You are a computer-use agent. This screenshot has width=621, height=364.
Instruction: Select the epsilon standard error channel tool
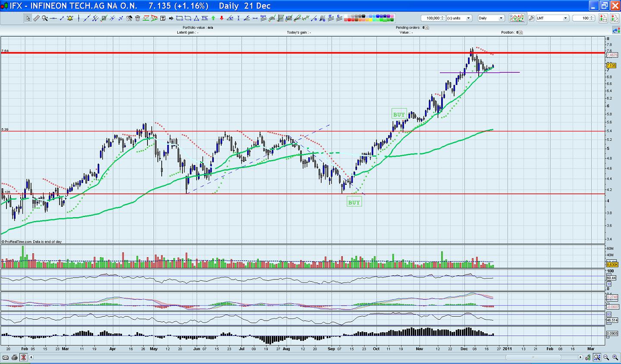click(339, 18)
